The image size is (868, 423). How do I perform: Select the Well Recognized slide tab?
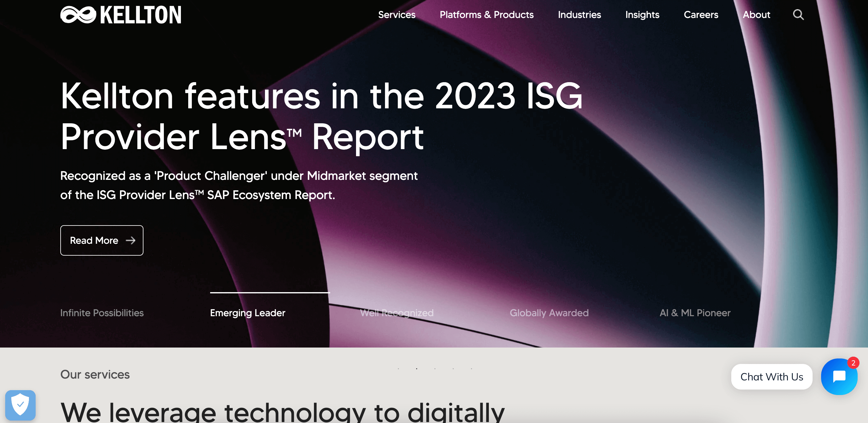pyautogui.click(x=397, y=313)
